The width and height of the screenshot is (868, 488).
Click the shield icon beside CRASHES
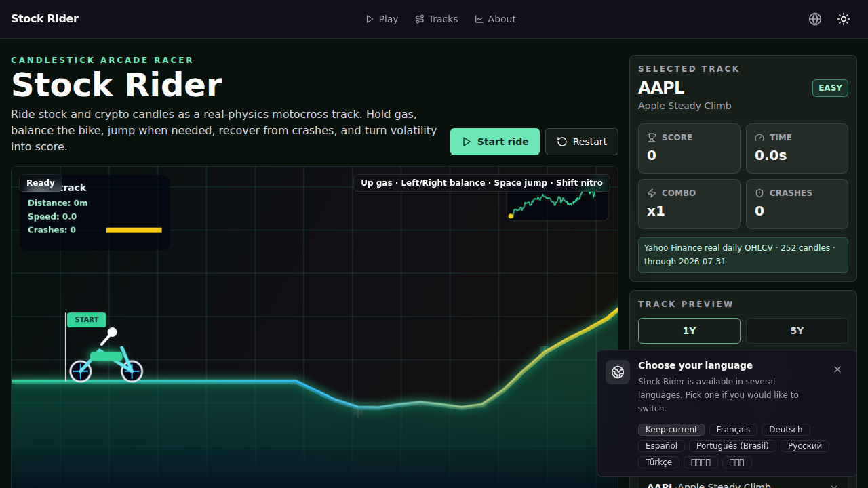click(x=759, y=193)
